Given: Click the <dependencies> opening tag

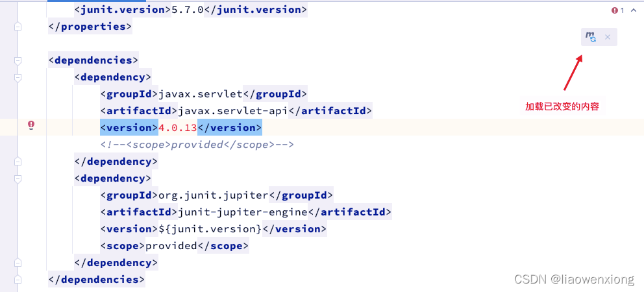Looking at the screenshot, I should 93,60.
